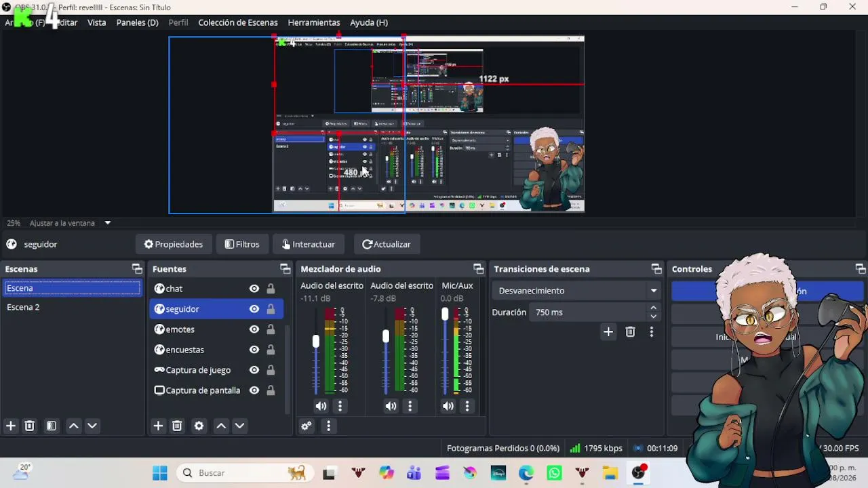The height and width of the screenshot is (488, 868).
Task: Toggle the lock on chat source
Action: pos(271,289)
